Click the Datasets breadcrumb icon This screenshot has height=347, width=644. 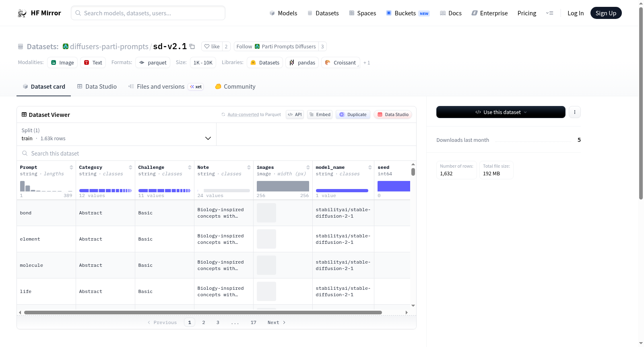click(21, 47)
